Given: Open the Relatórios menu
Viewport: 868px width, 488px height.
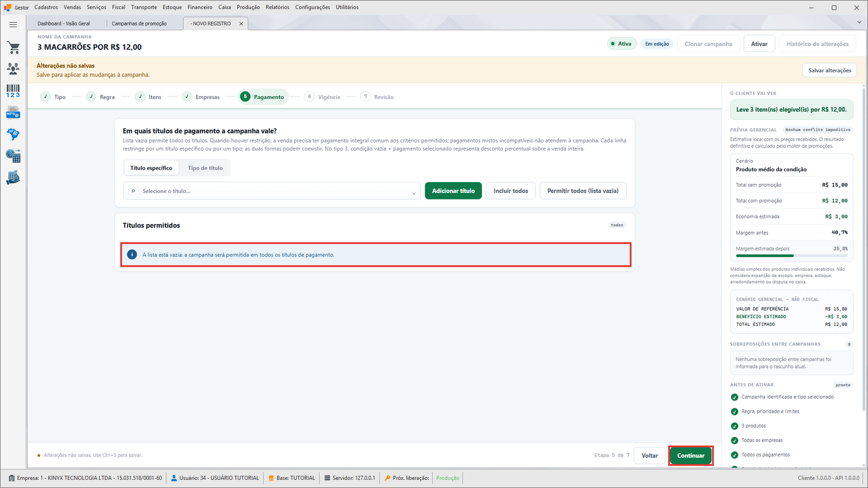Looking at the screenshot, I should (278, 7).
